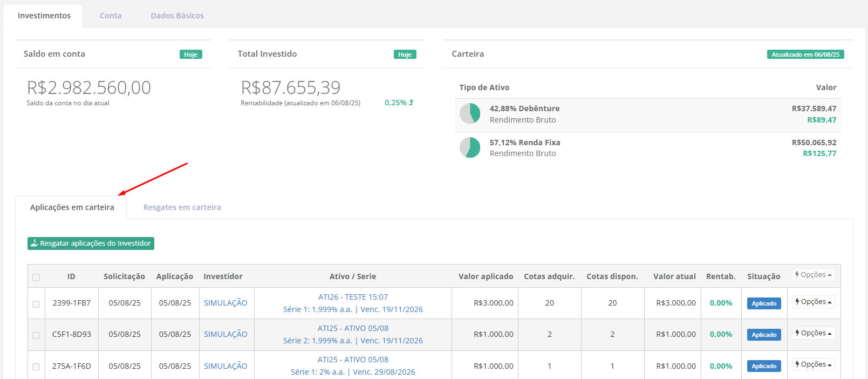Image resolution: width=868 pixels, height=379 pixels.
Task: Click the Hoje badge beside Saldo em conta
Action: pos(190,55)
